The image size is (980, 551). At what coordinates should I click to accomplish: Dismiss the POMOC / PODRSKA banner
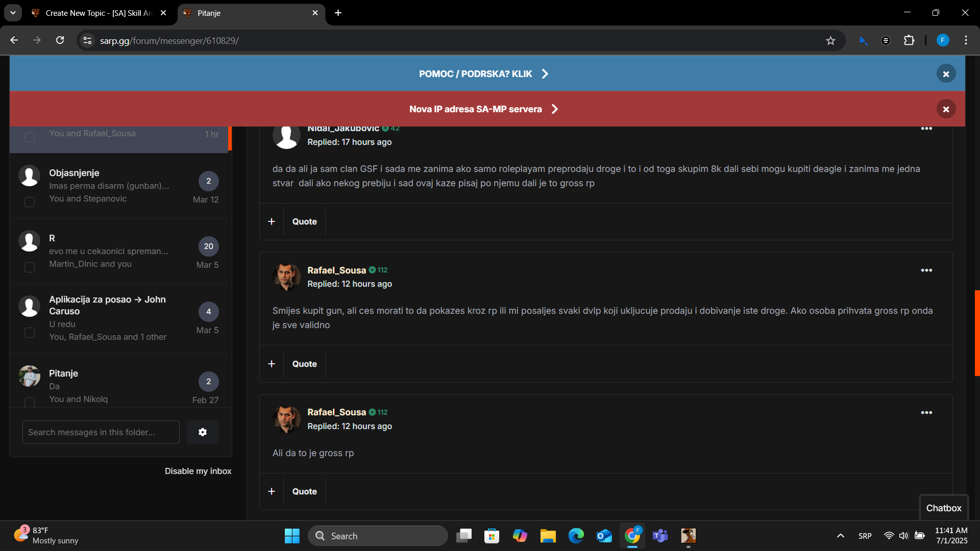tap(946, 74)
